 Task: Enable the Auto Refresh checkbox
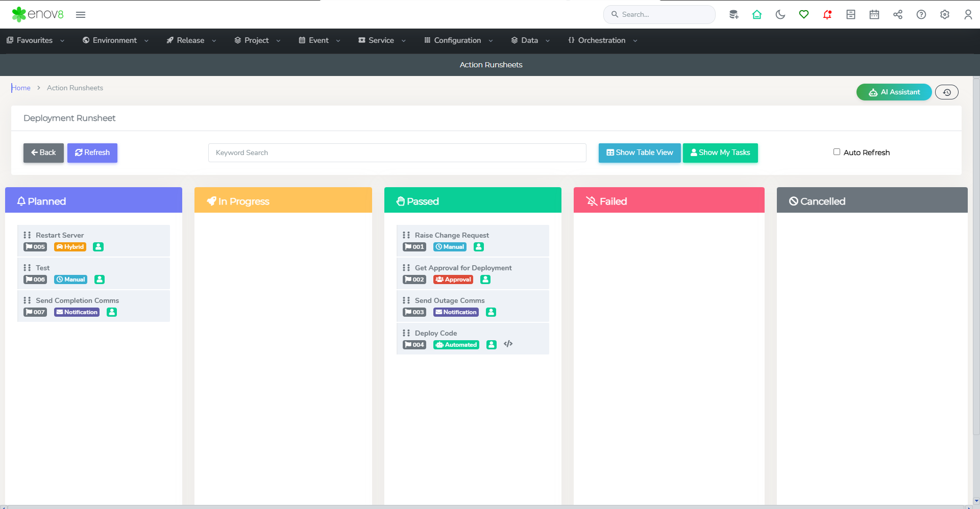837,152
